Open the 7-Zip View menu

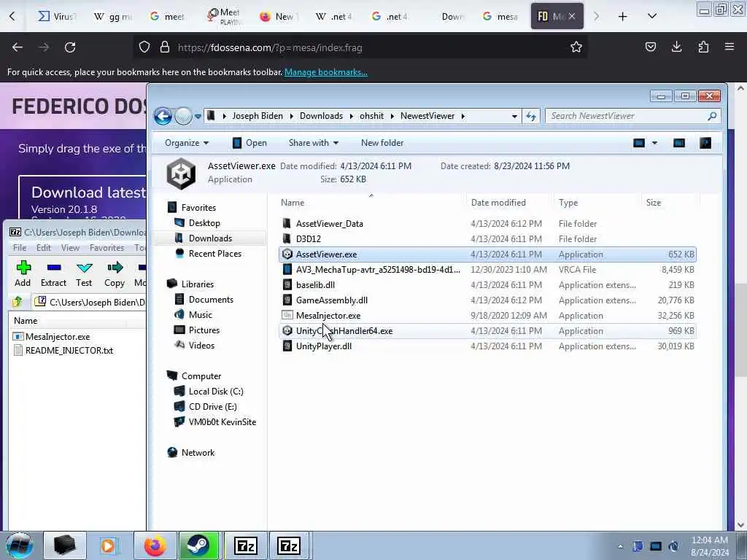[x=70, y=248]
